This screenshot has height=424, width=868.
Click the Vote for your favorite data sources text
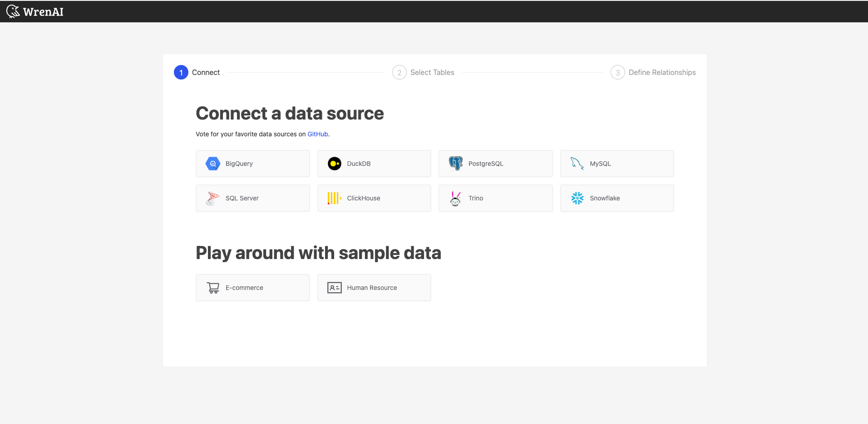[x=251, y=134]
